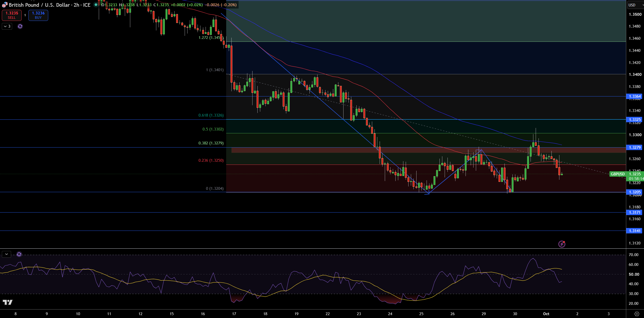Screen dimensions: 644x318
Task: Click date 17 on the time axis
Action: coord(234,314)
